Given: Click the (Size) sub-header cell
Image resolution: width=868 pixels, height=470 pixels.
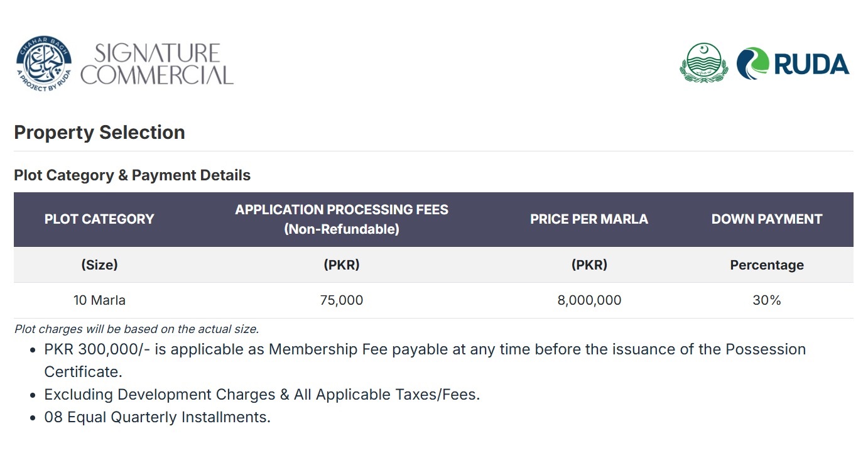Looking at the screenshot, I should coord(99,265).
